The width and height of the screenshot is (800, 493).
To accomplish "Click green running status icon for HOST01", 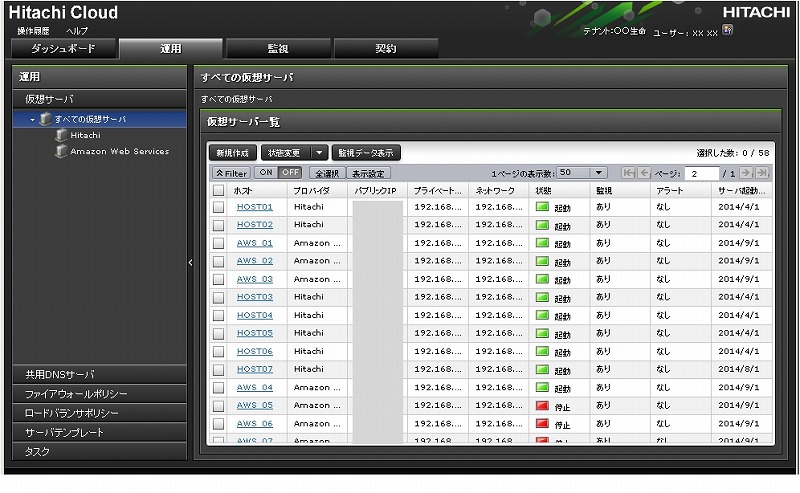I will tap(542, 207).
